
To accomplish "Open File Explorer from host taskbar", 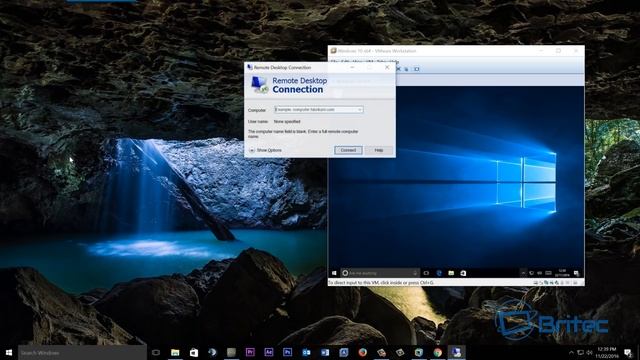I will pyautogui.click(x=175, y=352).
